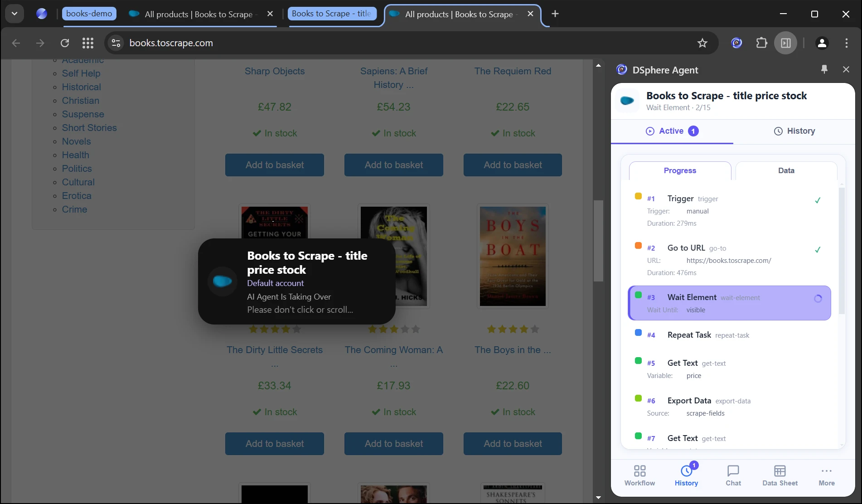The image size is (862, 504).
Task: Select step #3 Wait Element row
Action: (x=729, y=303)
